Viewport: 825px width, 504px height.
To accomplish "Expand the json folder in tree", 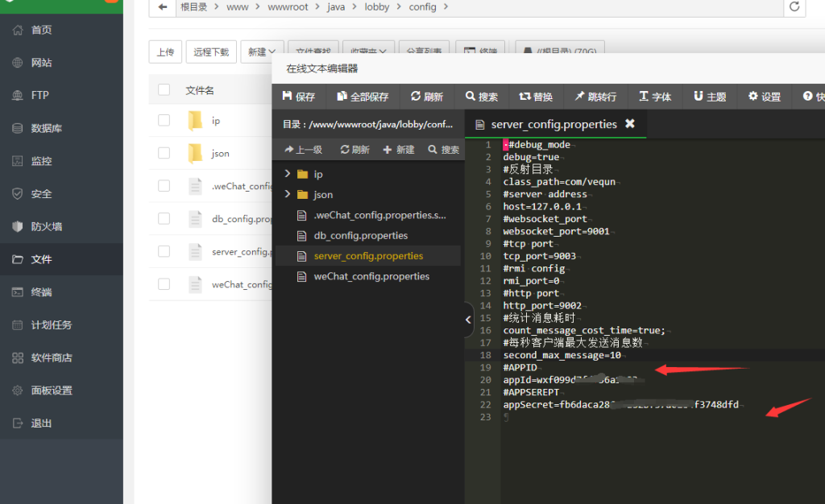I will click(288, 195).
